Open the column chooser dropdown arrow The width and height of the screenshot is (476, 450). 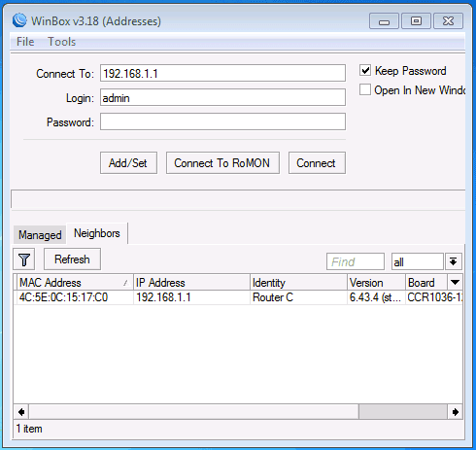tap(455, 282)
